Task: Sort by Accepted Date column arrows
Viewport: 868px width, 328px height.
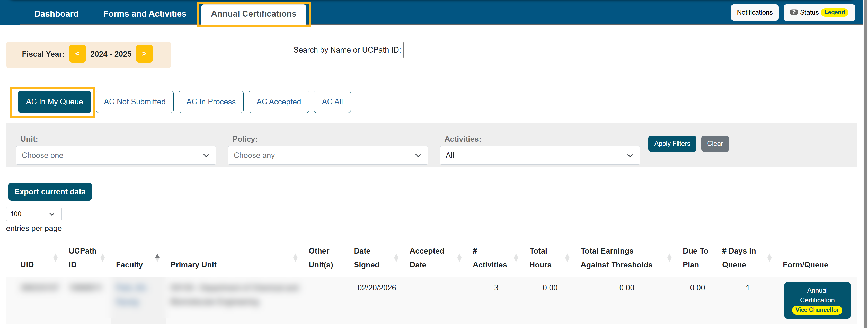Action: pos(459,258)
